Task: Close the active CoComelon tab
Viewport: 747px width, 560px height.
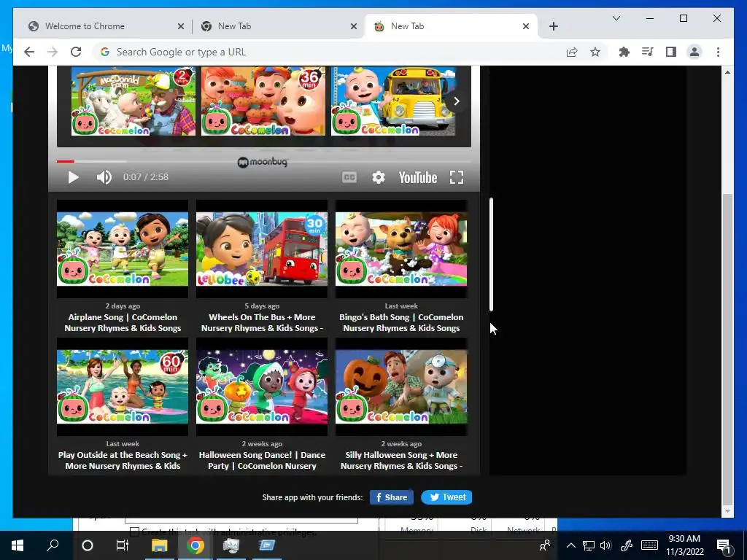Action: (526, 26)
